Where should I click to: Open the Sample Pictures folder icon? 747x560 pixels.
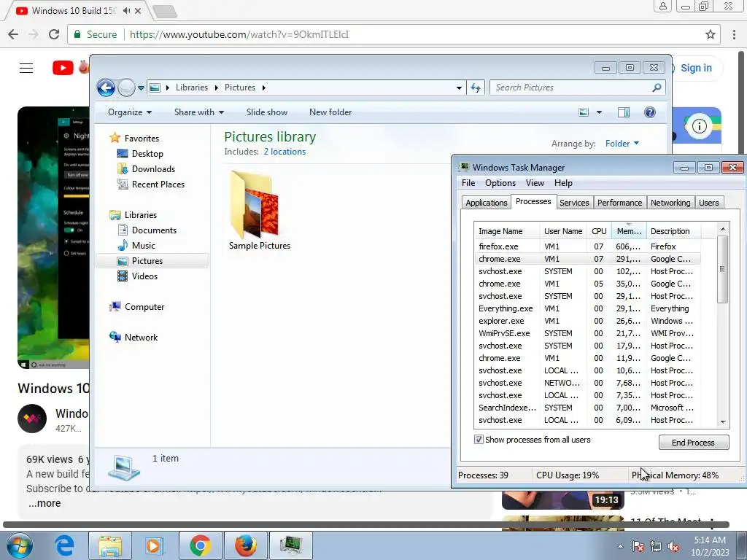point(255,206)
